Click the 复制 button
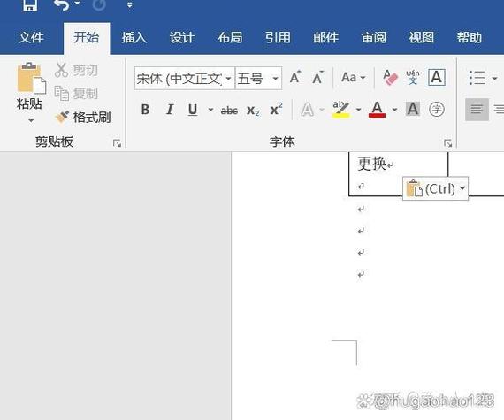 point(76,94)
